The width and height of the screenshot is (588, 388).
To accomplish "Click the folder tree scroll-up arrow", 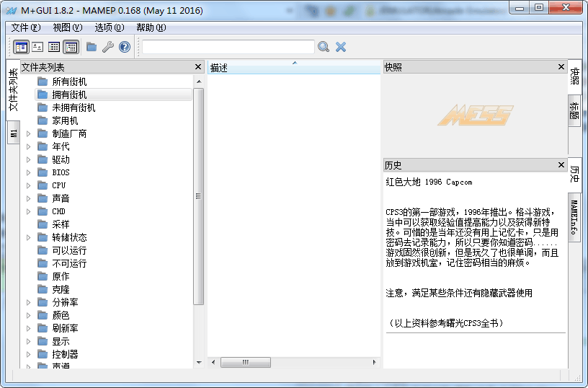I will [199, 81].
